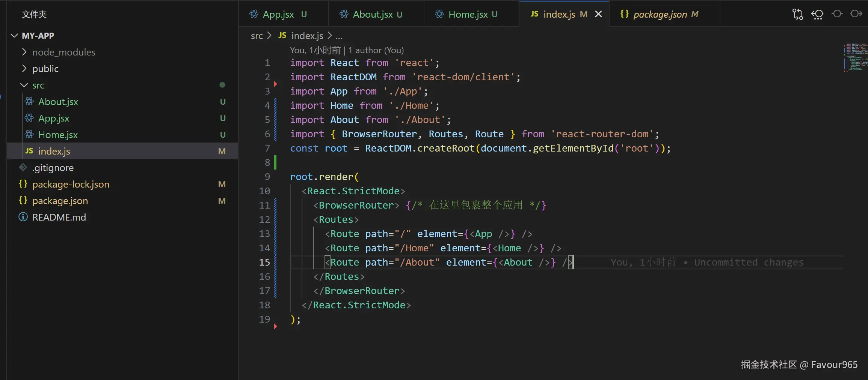Click line number 18 in the gutter
The image size is (868, 380).
(x=264, y=305)
